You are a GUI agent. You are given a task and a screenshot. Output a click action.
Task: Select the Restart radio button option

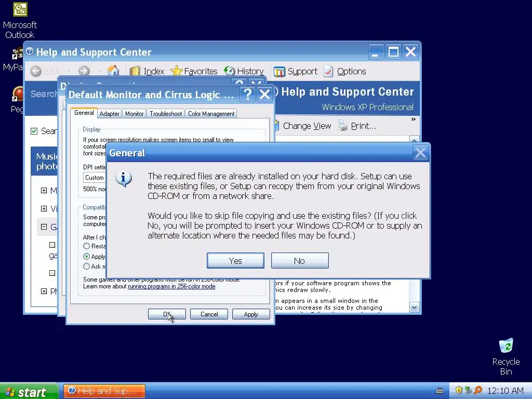tap(87, 246)
